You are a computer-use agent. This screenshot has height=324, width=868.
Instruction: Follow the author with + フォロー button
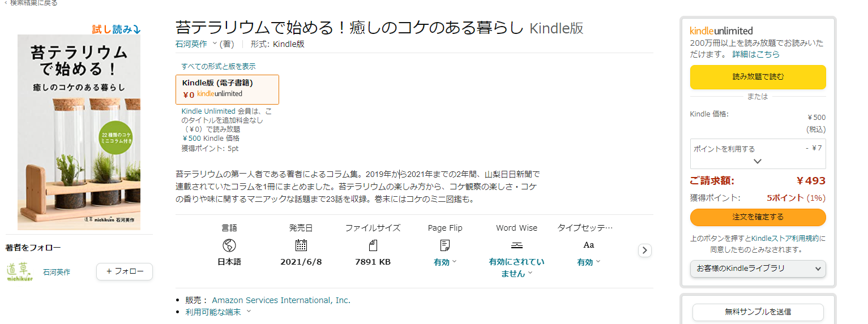(125, 271)
